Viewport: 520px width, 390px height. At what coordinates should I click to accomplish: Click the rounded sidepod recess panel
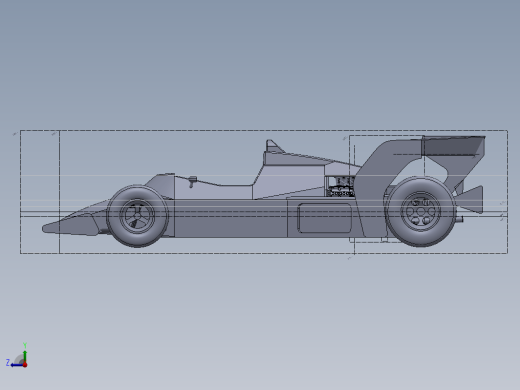tap(324, 218)
